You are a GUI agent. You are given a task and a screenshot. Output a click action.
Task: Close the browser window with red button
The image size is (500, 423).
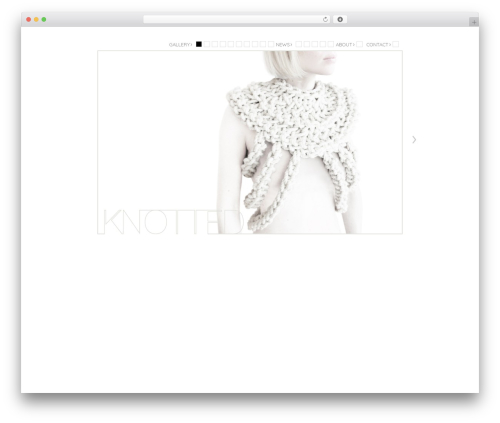(x=29, y=20)
